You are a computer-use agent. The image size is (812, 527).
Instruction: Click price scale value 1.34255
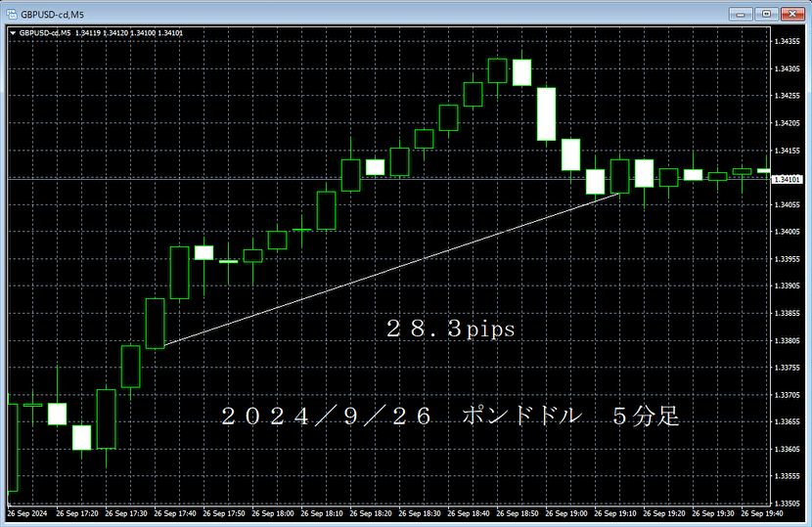click(x=788, y=96)
